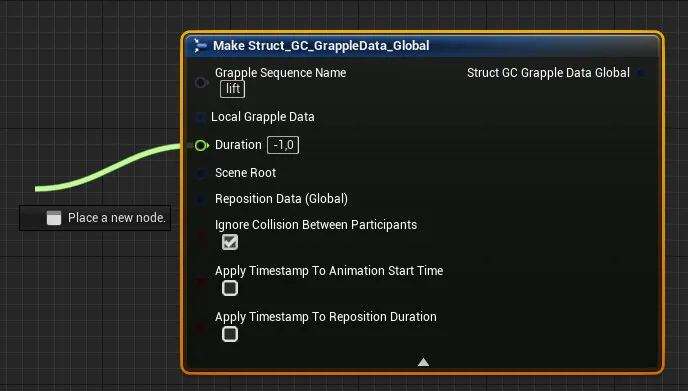Image resolution: width=688 pixels, height=391 pixels.
Task: Click the Local Grapple Data array pin
Action: coord(200,117)
